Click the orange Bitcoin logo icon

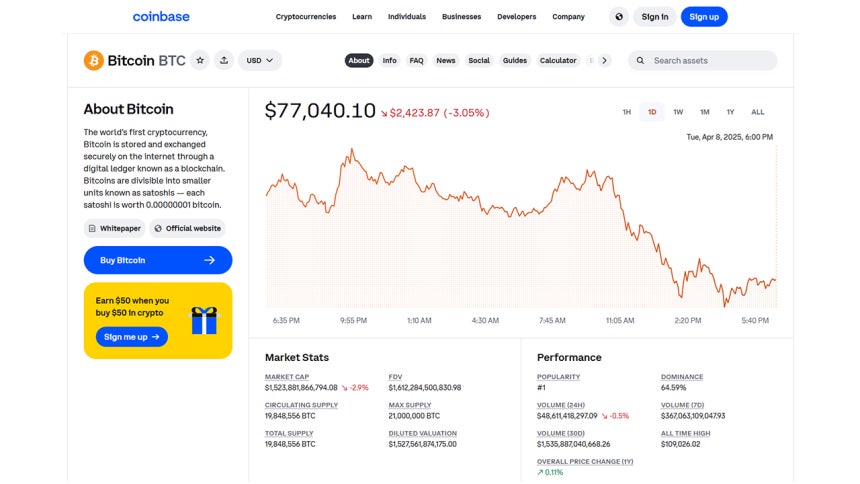point(93,60)
